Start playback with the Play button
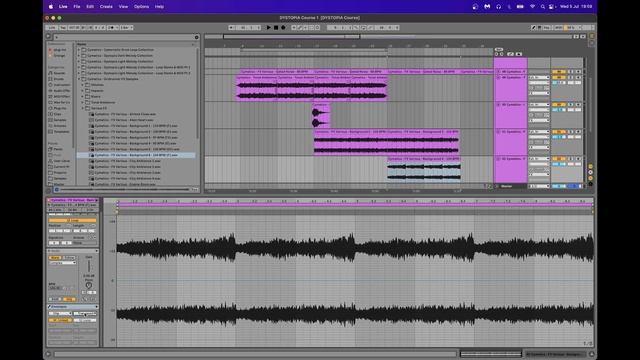Image resolution: width=640 pixels, height=360 pixels. 269,27
